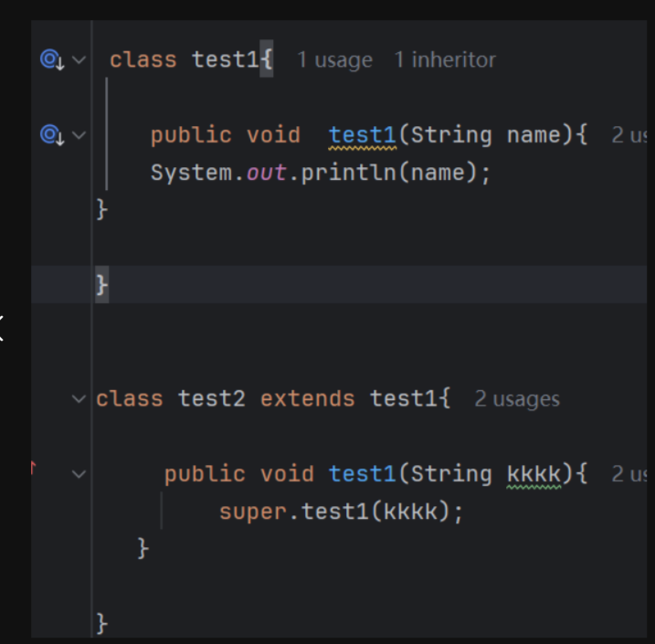Click the italic out field in System.out
Image resolution: width=655 pixels, height=644 pixels.
pyautogui.click(x=266, y=174)
